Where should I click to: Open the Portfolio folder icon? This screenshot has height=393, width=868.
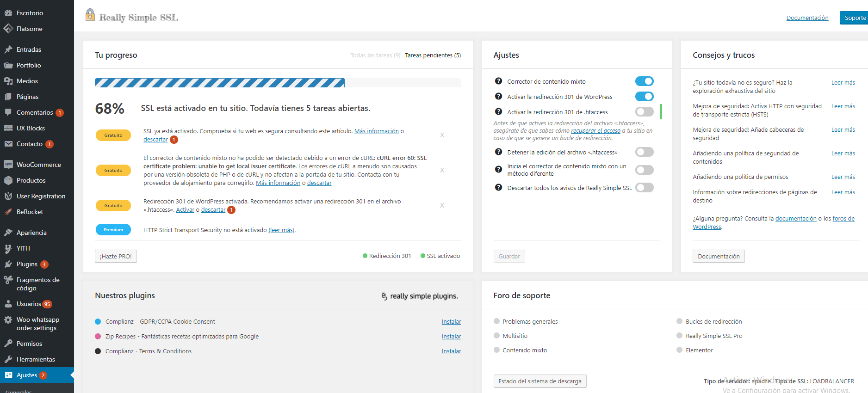(8, 65)
